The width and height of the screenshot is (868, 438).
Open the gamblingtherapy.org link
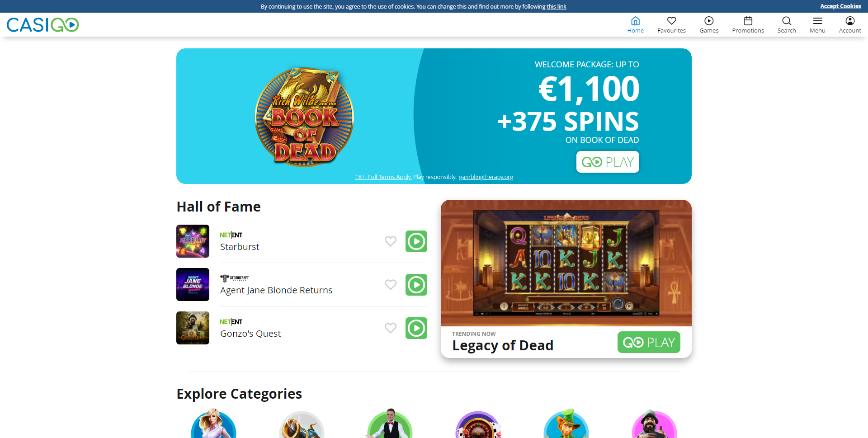coord(486,177)
